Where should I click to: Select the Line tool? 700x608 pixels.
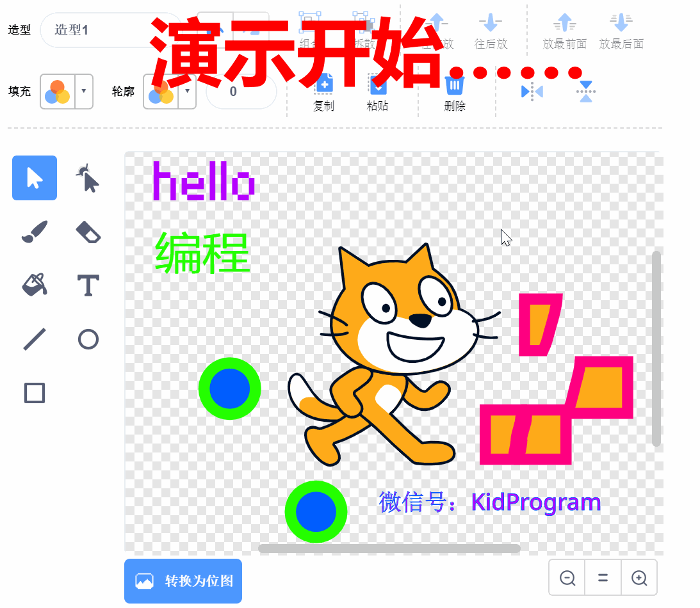click(35, 339)
